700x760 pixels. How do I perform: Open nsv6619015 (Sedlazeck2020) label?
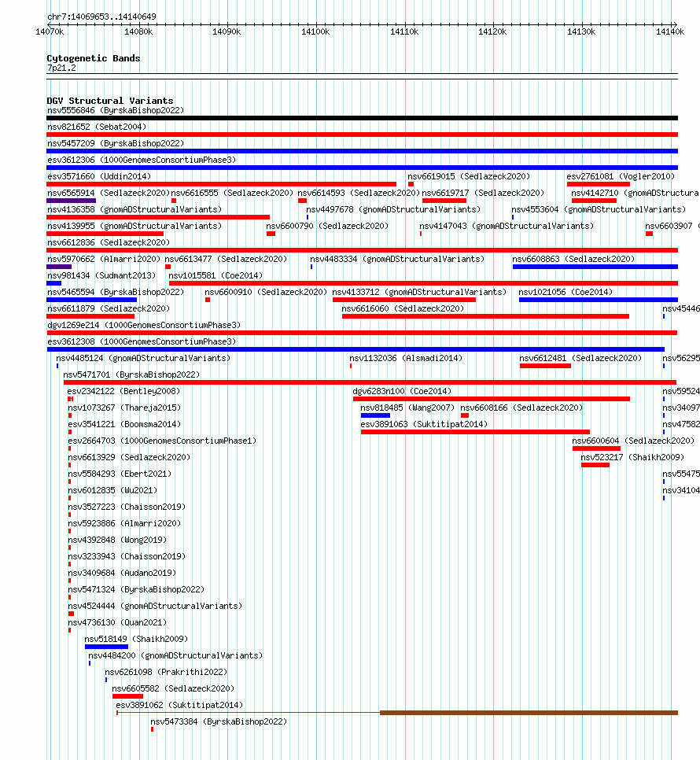[x=469, y=176]
